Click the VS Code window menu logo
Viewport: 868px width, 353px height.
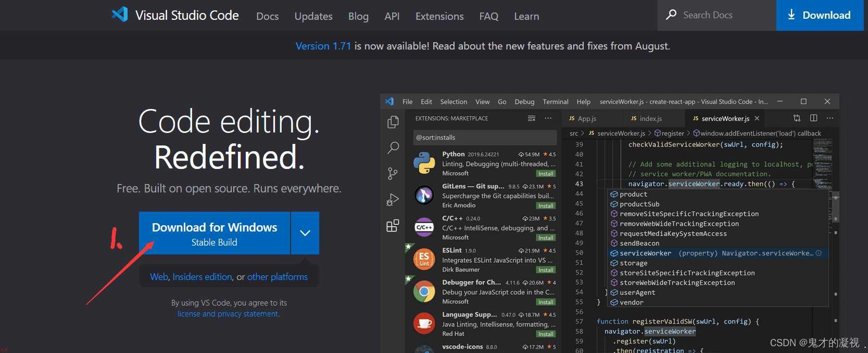389,102
